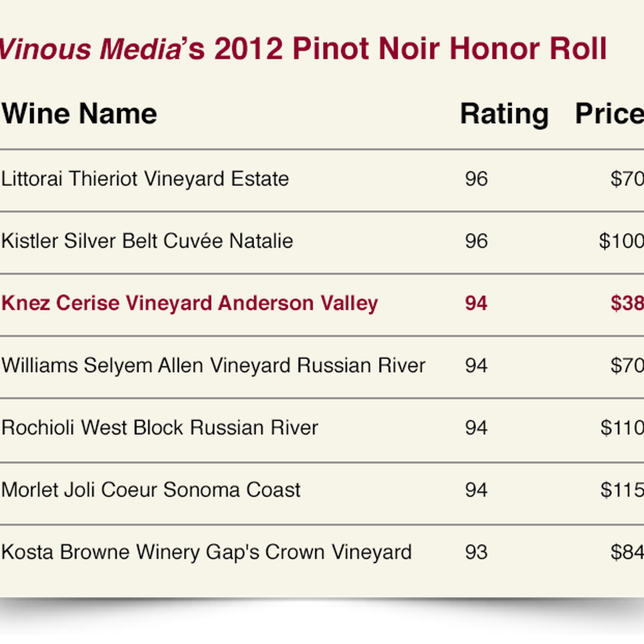Select the $110 price for Rochioli
The height and width of the screenshot is (644, 644).
(x=622, y=427)
